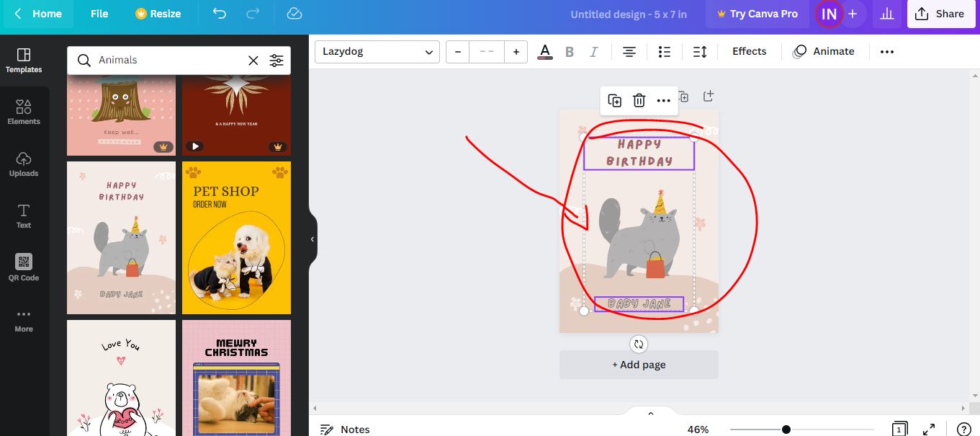The image size is (980, 436).
Task: Open the Lazydog font dropdown
Action: (x=377, y=51)
